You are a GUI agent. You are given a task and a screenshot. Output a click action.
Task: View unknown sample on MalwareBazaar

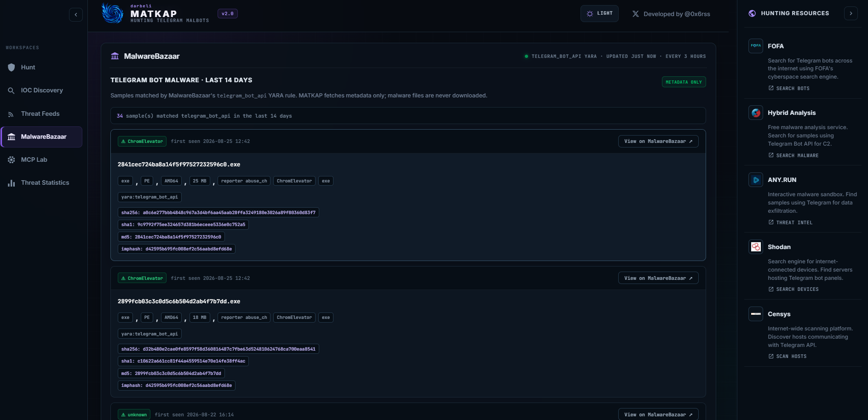(658, 414)
